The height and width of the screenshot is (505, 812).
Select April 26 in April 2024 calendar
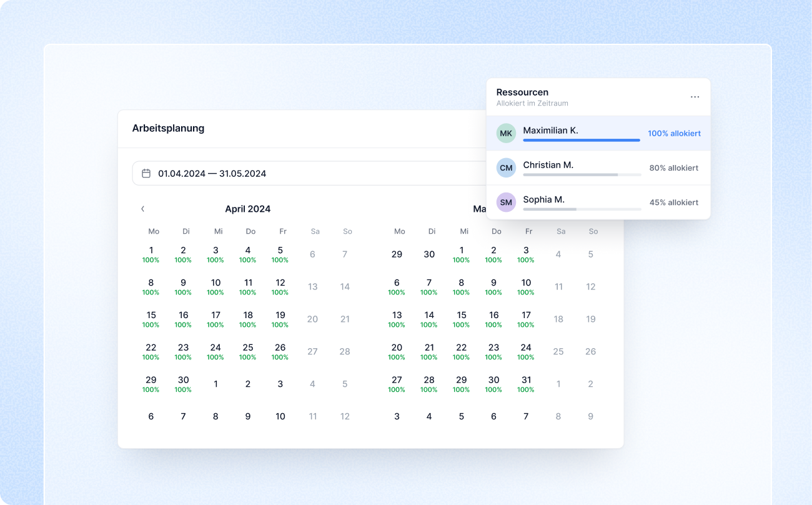coord(280,351)
